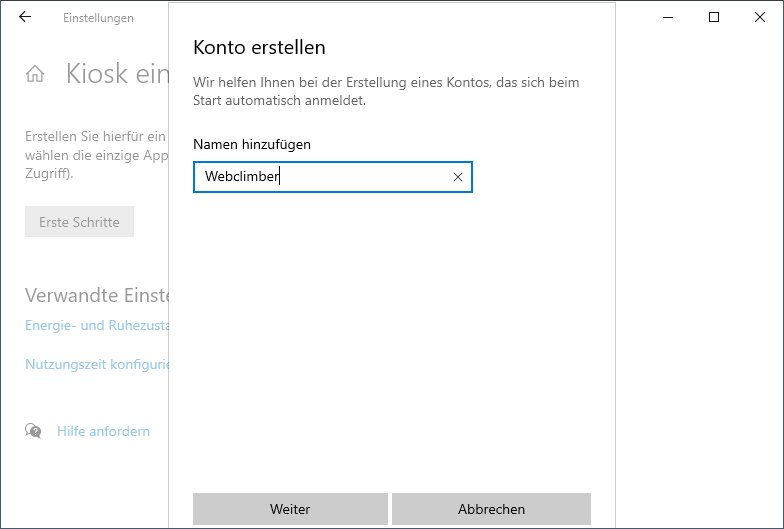Viewport: 784px width, 529px height.
Task: Click the Verwandte Einstellungen section heading
Action: pyautogui.click(x=97, y=295)
